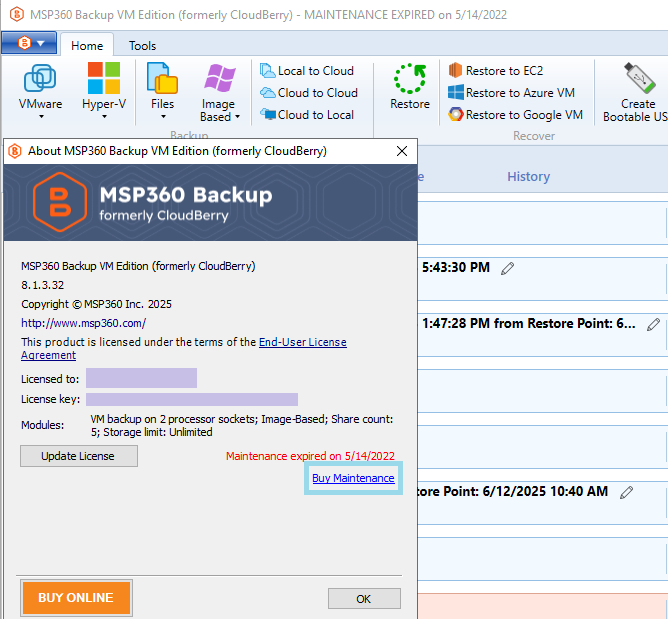This screenshot has height=619, width=668.
Task: Expand the VMware dropdown arrow
Action: click(x=41, y=117)
